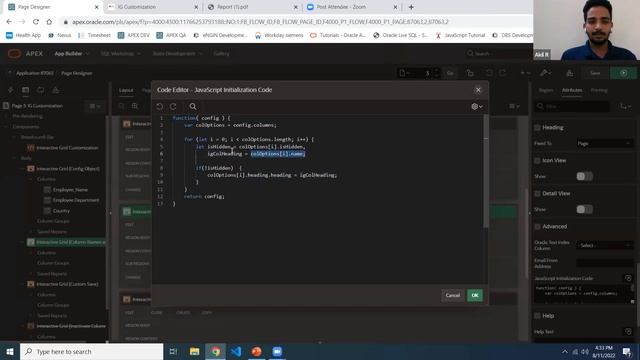The height and width of the screenshot is (360, 640).
Task: Click the APEX search box in the header
Action: [x=500, y=53]
